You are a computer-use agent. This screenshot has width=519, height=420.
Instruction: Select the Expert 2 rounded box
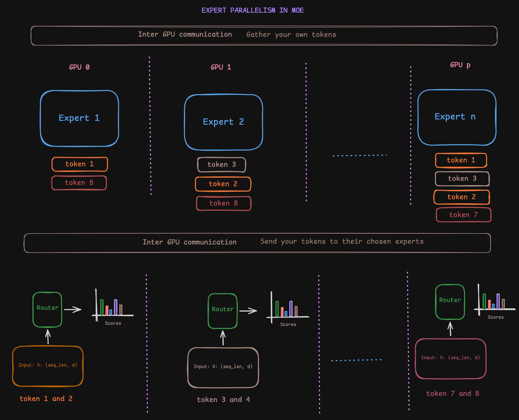pos(223,122)
